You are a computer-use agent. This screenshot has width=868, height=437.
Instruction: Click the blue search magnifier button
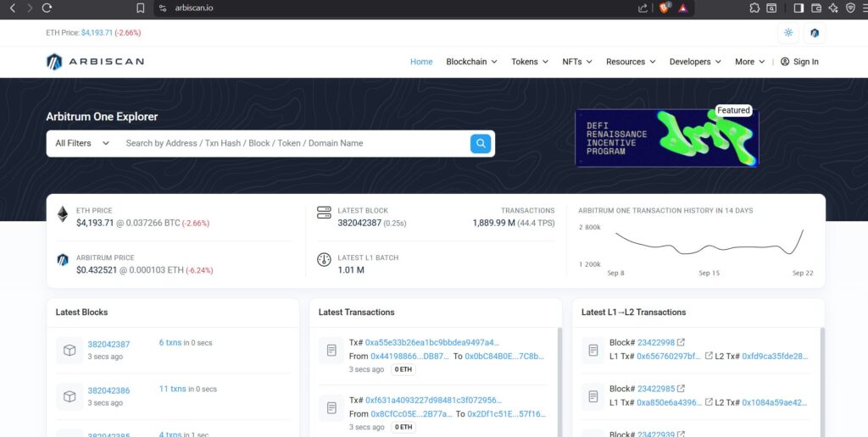click(481, 143)
